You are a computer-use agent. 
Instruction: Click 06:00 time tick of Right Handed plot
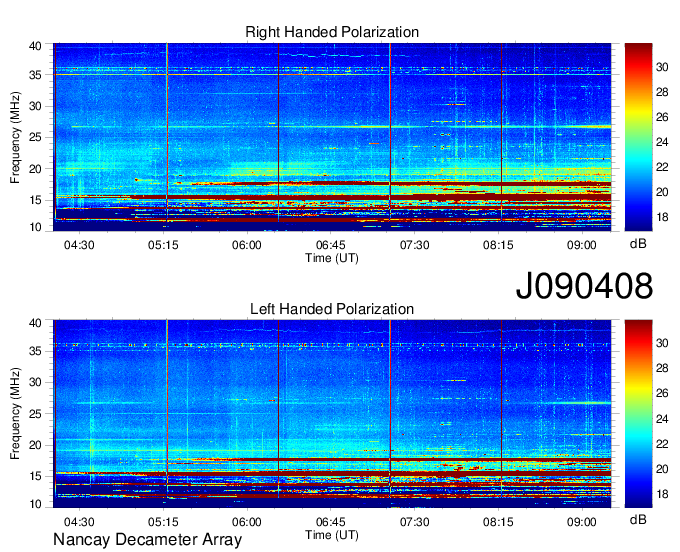(x=247, y=245)
